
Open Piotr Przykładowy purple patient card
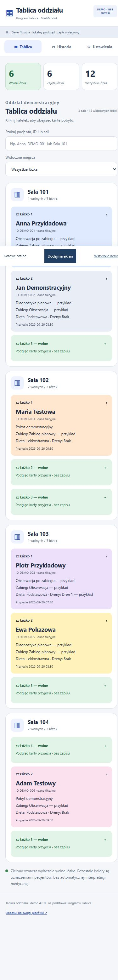pos(61,578)
